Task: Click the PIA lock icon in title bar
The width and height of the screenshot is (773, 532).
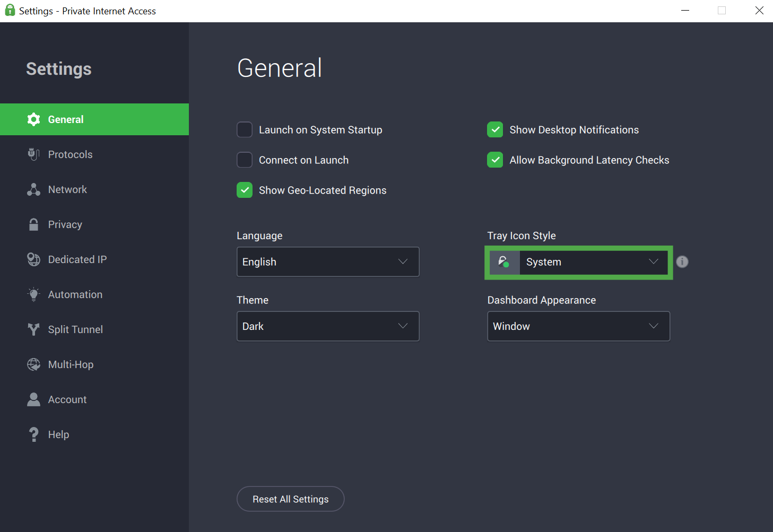Action: (10, 11)
